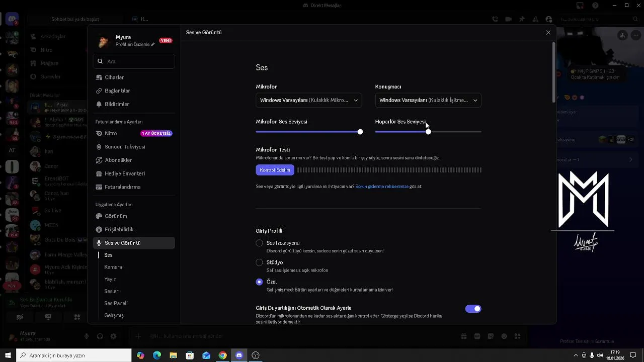Click the settings page vertical scrollbar

(x=554, y=72)
